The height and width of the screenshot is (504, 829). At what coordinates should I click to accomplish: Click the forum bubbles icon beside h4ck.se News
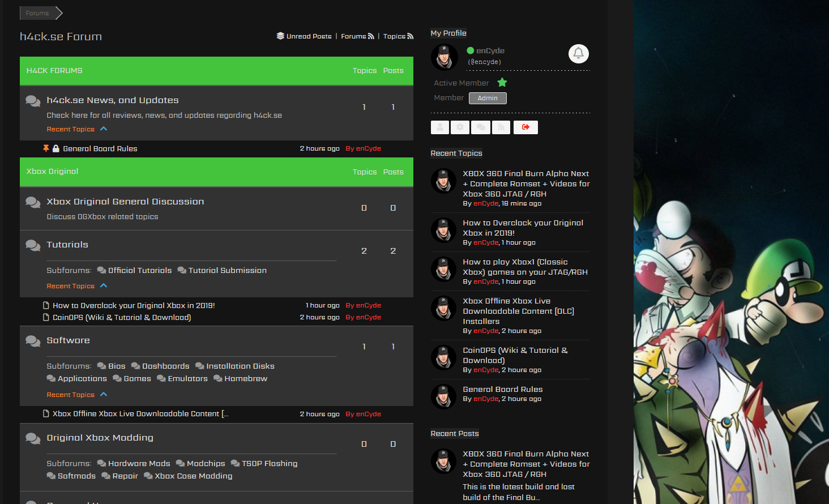pyautogui.click(x=33, y=101)
